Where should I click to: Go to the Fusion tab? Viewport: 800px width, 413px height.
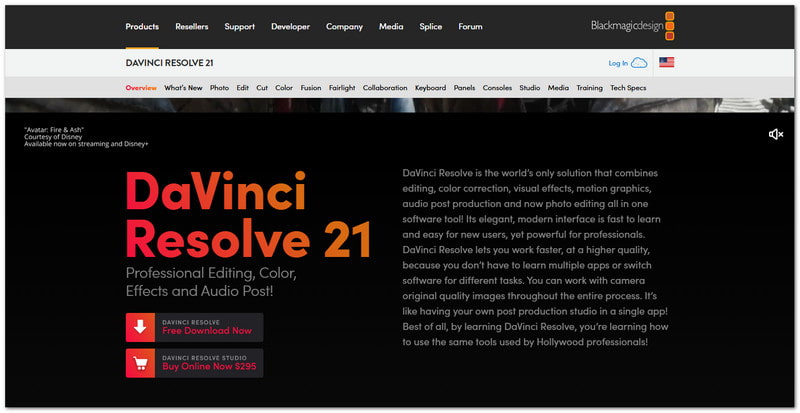tap(311, 88)
